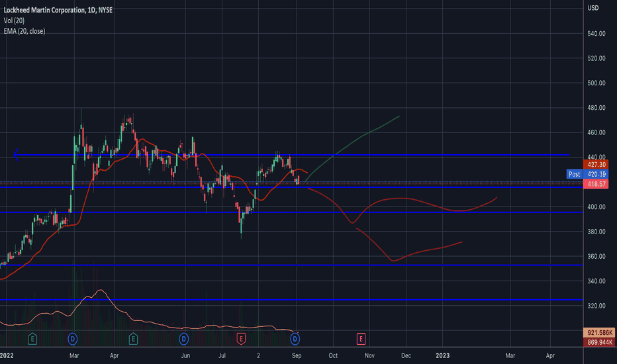Click the 869.944K volume label
The image size is (617, 364).
tap(599, 342)
